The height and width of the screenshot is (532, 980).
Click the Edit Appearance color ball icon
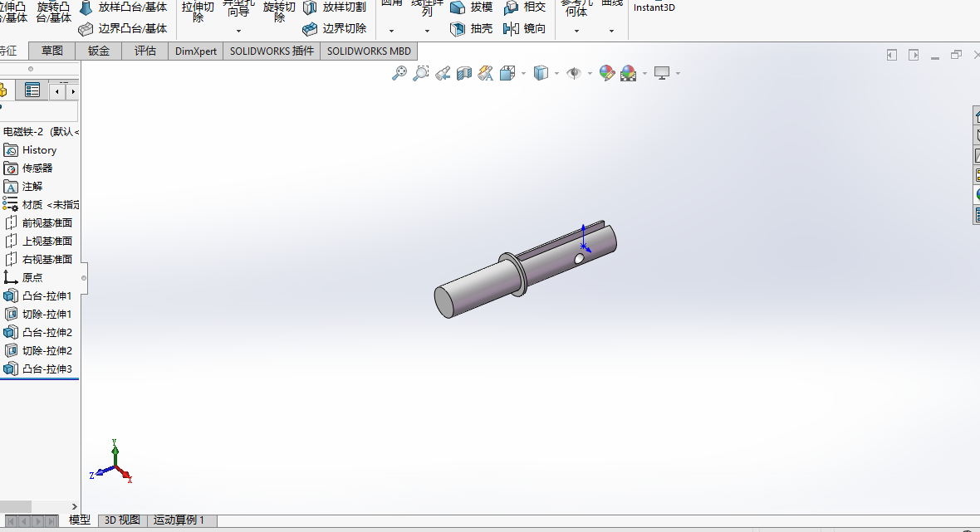pyautogui.click(x=607, y=73)
